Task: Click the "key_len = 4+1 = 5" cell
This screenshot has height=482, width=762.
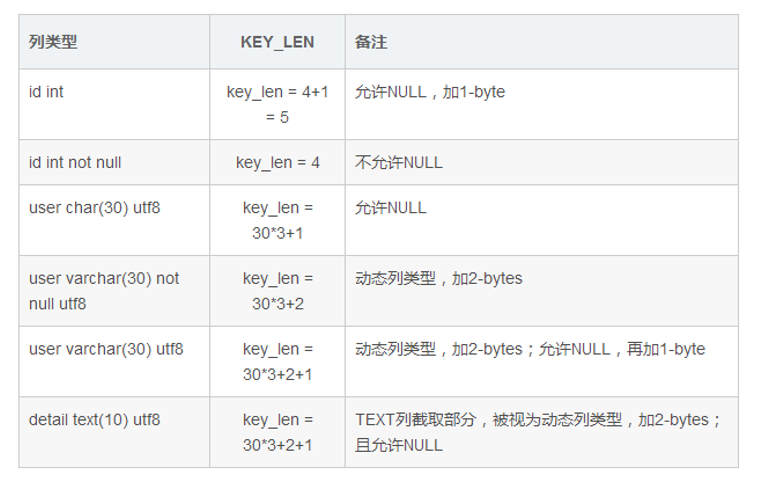Action: [277, 105]
